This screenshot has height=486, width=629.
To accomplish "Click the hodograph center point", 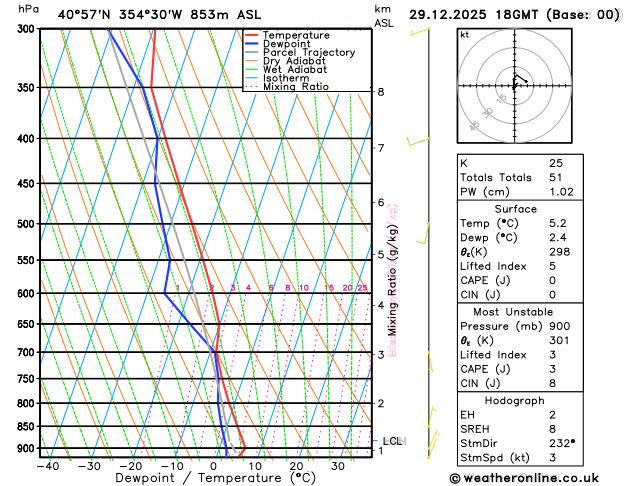I will pos(515,85).
